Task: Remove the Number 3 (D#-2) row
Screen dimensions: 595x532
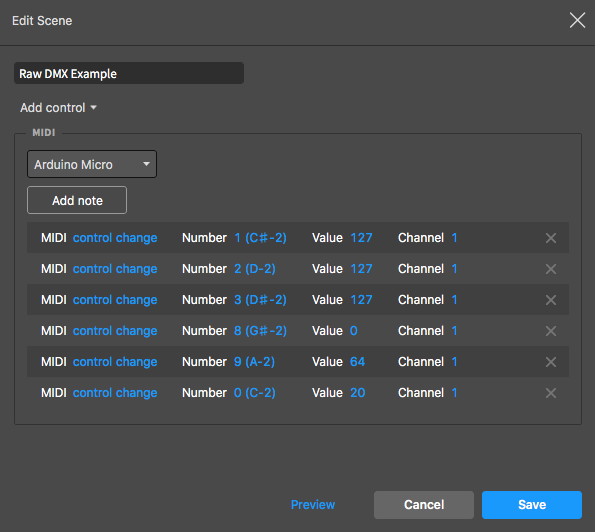Action: point(551,300)
